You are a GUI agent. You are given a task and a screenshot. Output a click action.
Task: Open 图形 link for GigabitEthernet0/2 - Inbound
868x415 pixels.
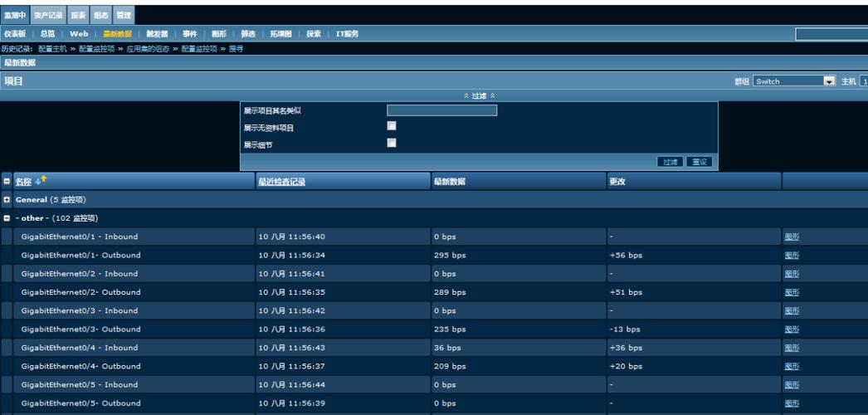792,274
